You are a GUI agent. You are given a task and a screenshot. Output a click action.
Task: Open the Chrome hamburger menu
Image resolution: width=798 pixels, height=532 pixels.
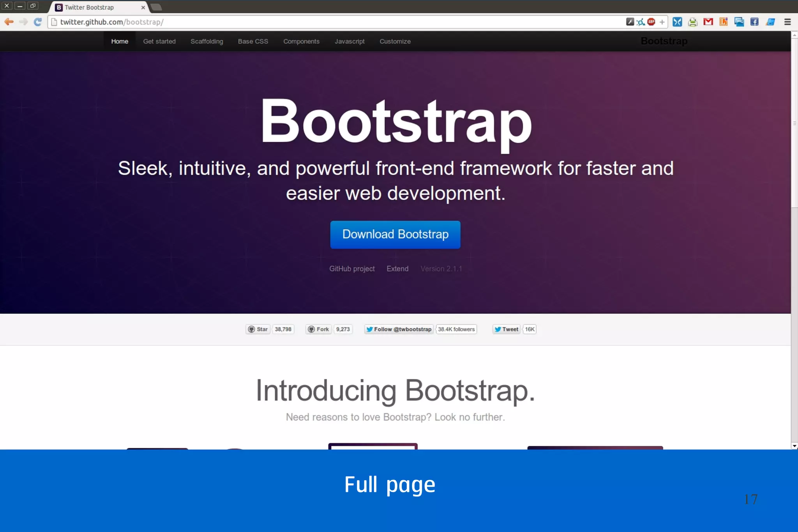pos(787,22)
